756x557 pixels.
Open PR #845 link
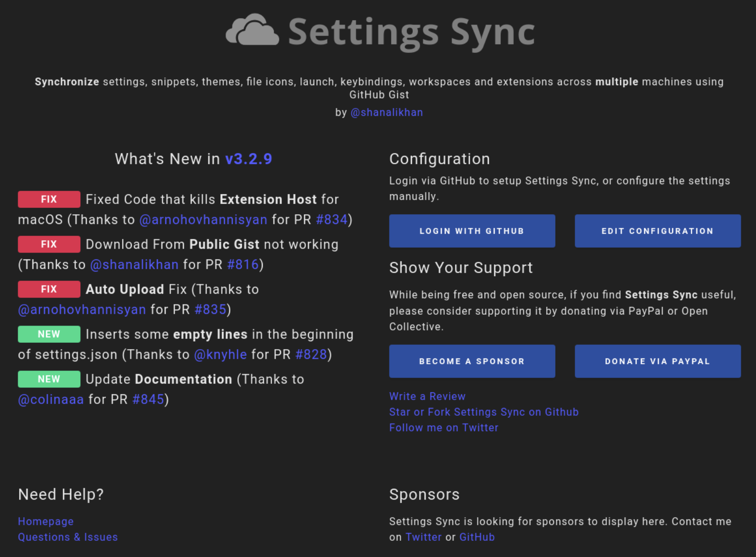pos(148,400)
